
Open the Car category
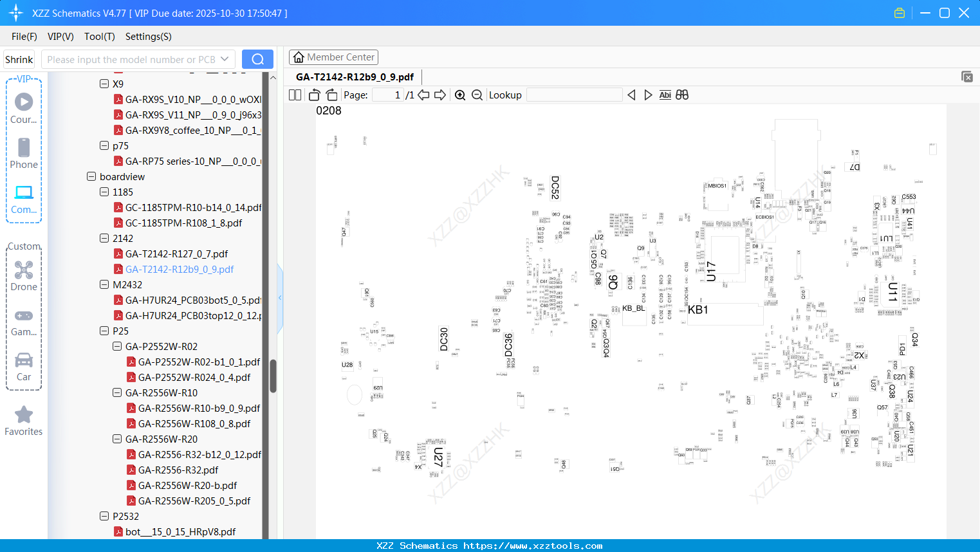pos(24,366)
